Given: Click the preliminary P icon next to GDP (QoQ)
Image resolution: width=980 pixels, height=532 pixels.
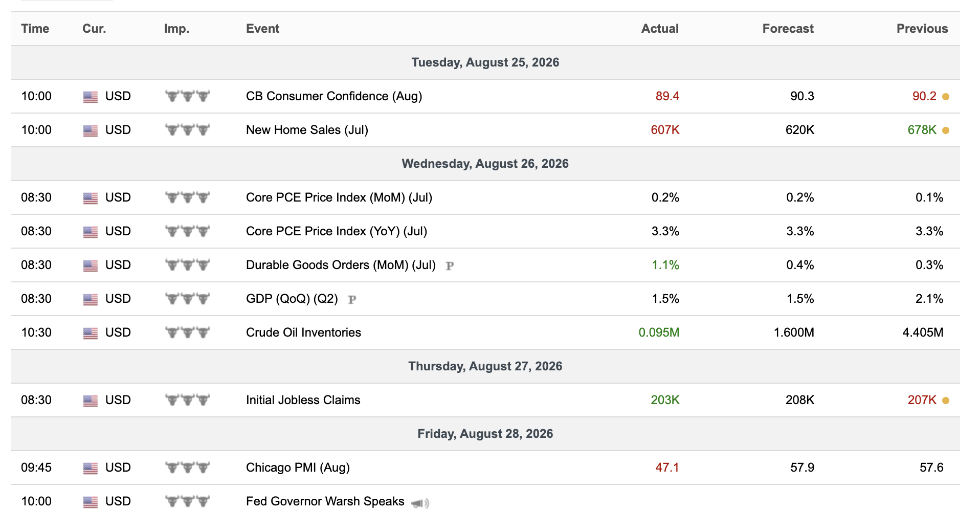Looking at the screenshot, I should (x=352, y=299).
